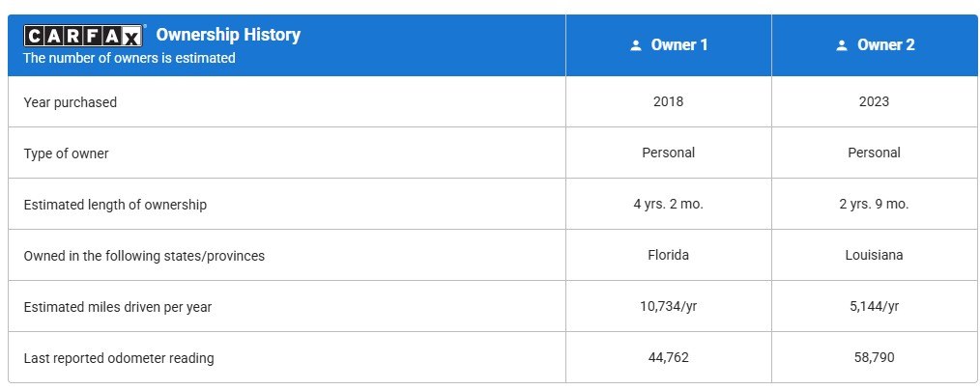
Task: Click Estimated miles driven per year label
Action: tap(118, 307)
